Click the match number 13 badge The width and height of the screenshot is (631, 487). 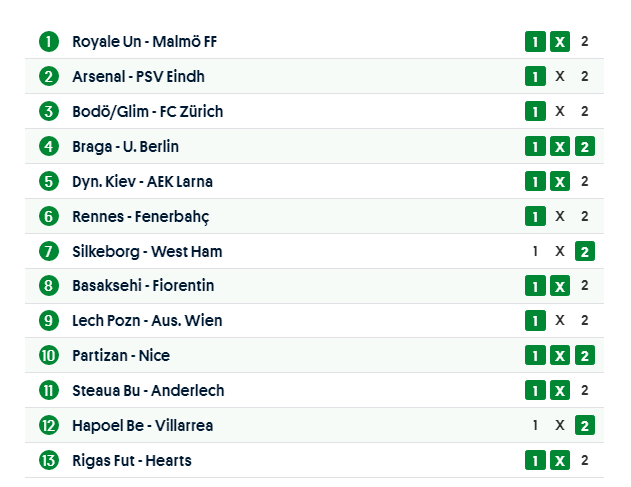coord(49,460)
